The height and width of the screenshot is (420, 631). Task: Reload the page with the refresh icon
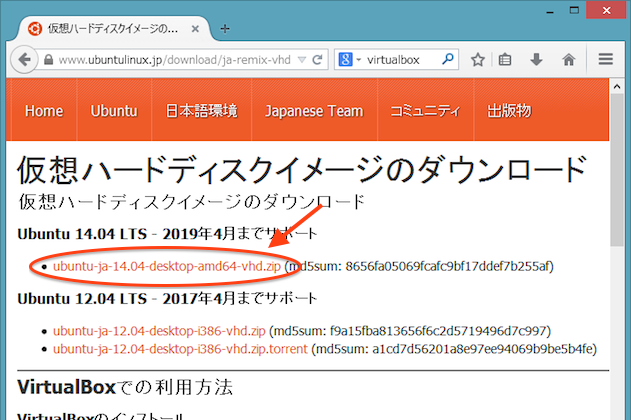tap(318, 60)
